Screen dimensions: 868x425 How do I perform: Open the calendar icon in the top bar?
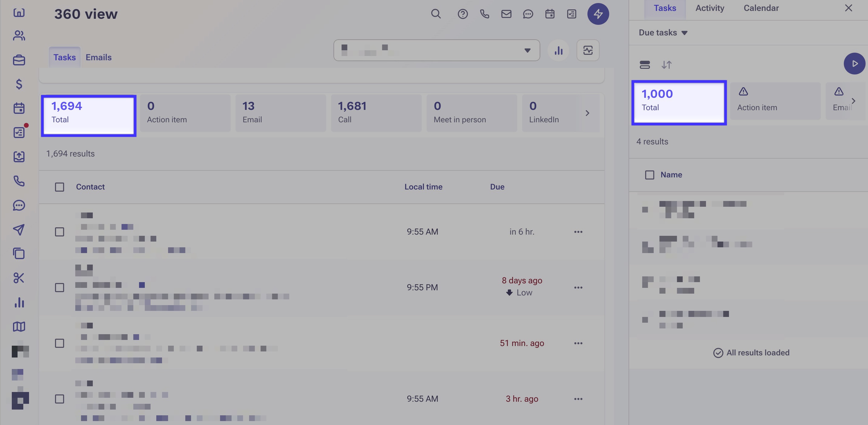click(x=550, y=14)
